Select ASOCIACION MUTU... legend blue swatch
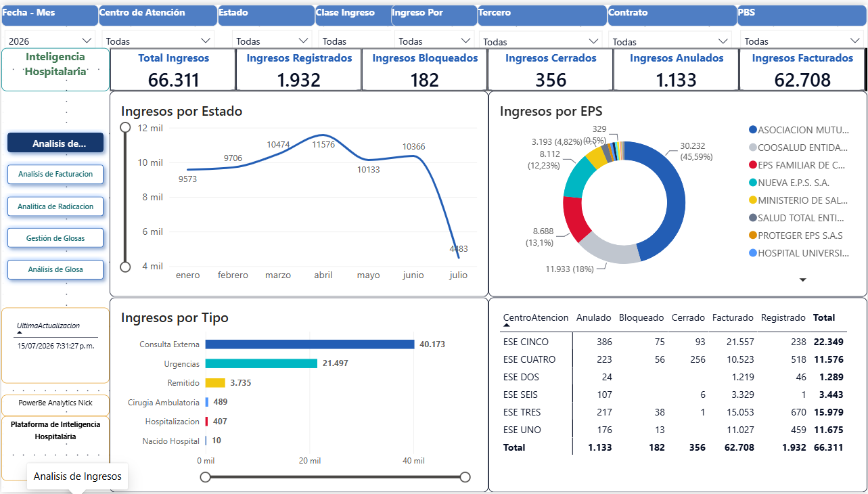868x494 pixels. click(x=752, y=130)
